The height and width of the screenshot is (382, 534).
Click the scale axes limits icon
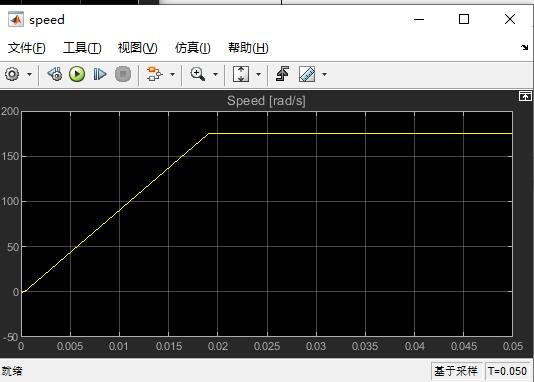tap(241, 74)
